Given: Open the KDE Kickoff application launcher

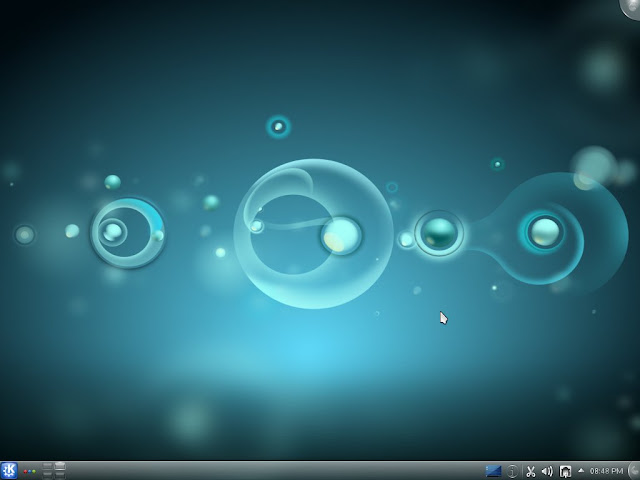Looking at the screenshot, I should coord(9,471).
